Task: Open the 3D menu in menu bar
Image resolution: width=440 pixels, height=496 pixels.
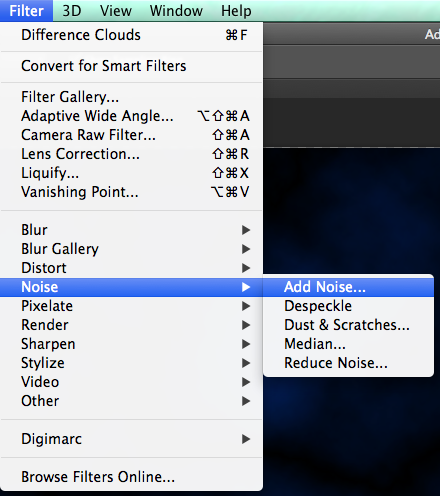Action: (x=72, y=11)
